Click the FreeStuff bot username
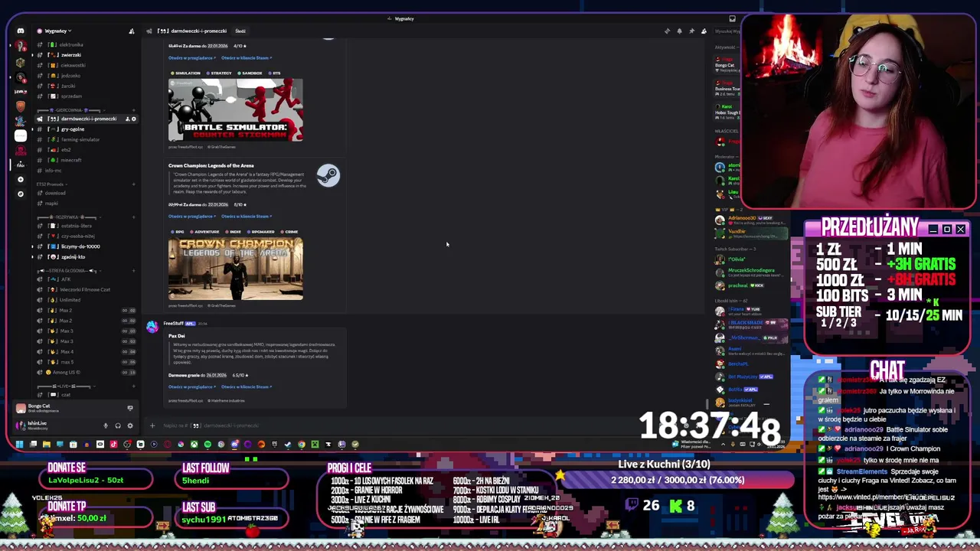Viewport: 980px width, 551px height. point(173,324)
